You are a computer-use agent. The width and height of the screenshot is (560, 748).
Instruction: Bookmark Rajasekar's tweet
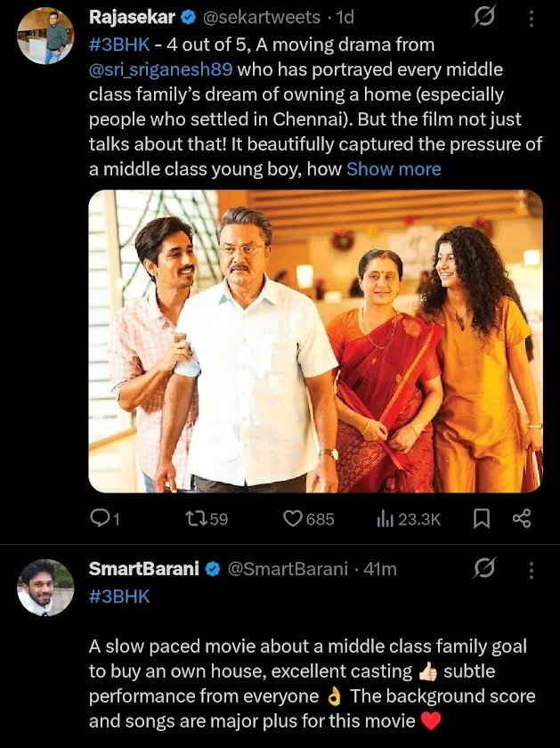point(482,518)
